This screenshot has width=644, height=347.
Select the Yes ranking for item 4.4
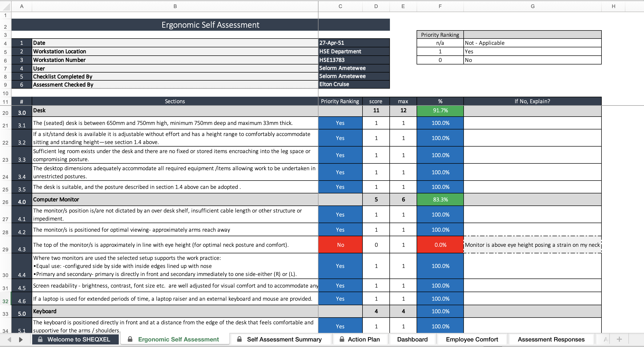[x=340, y=266]
